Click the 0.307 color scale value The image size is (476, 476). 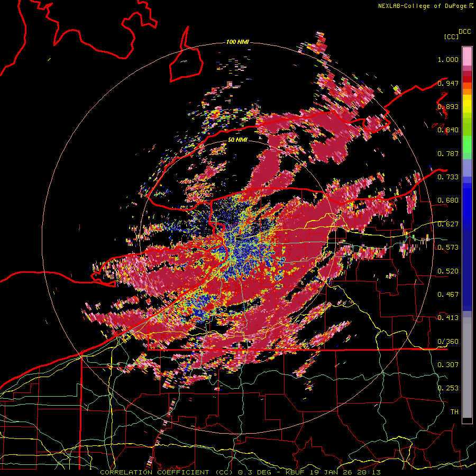pyautogui.click(x=448, y=365)
